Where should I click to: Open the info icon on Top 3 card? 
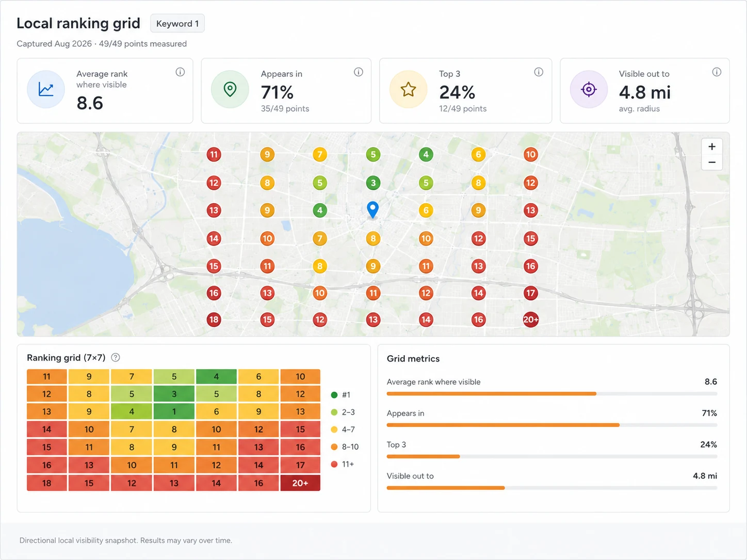coord(539,72)
